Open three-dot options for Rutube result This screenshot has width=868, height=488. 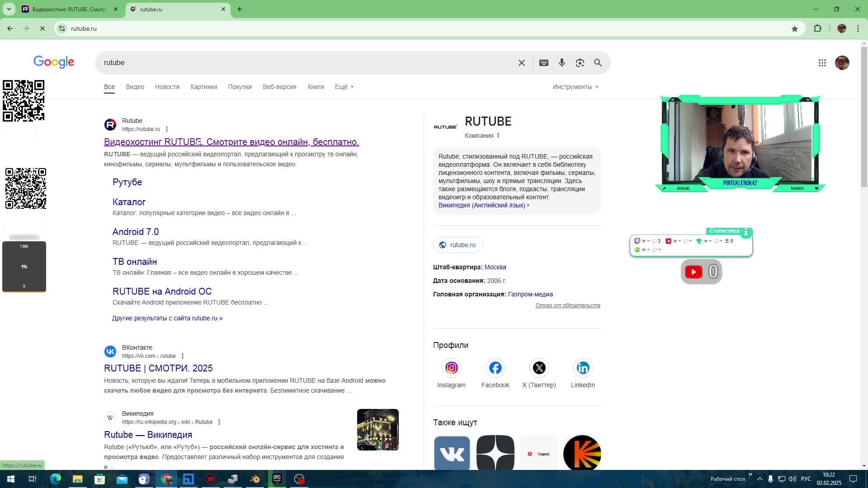point(167,129)
